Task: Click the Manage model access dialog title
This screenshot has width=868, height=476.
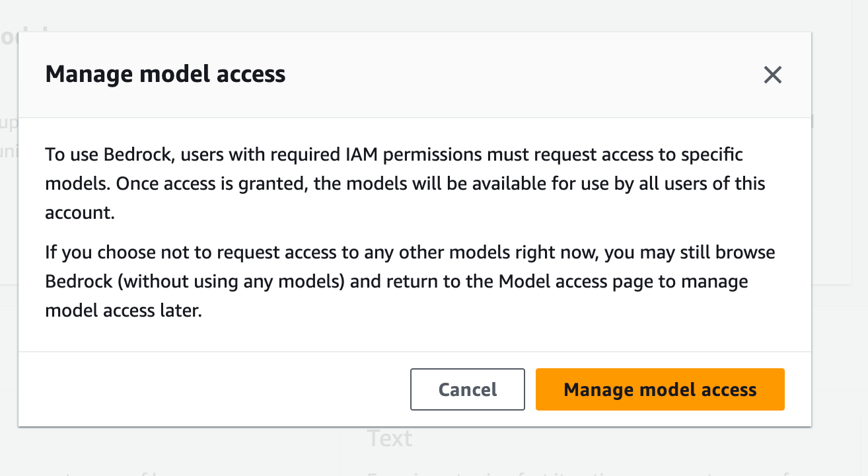Action: coord(165,73)
